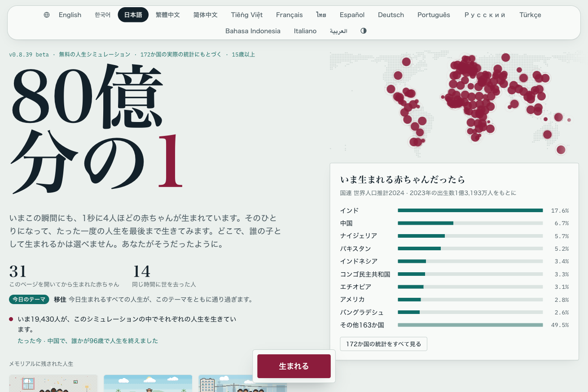Screen dimensions: 588x392
Task: Click the パキスタン row label
Action: [355, 248]
